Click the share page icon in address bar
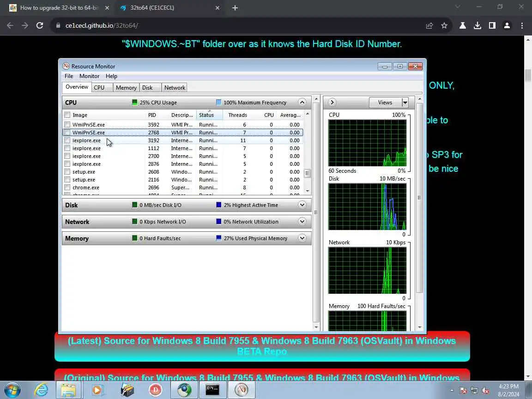 (429, 25)
